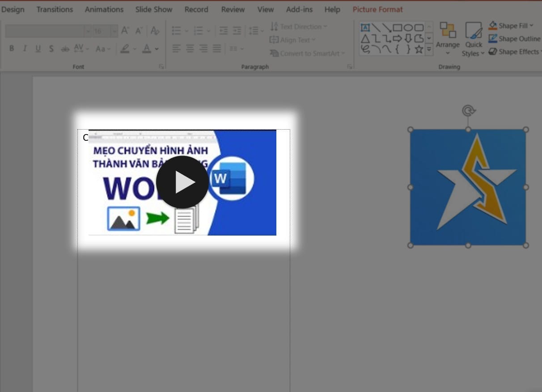Pick the Right Arrow block shape
Image resolution: width=542 pixels, height=392 pixels.
pyautogui.click(x=397, y=38)
